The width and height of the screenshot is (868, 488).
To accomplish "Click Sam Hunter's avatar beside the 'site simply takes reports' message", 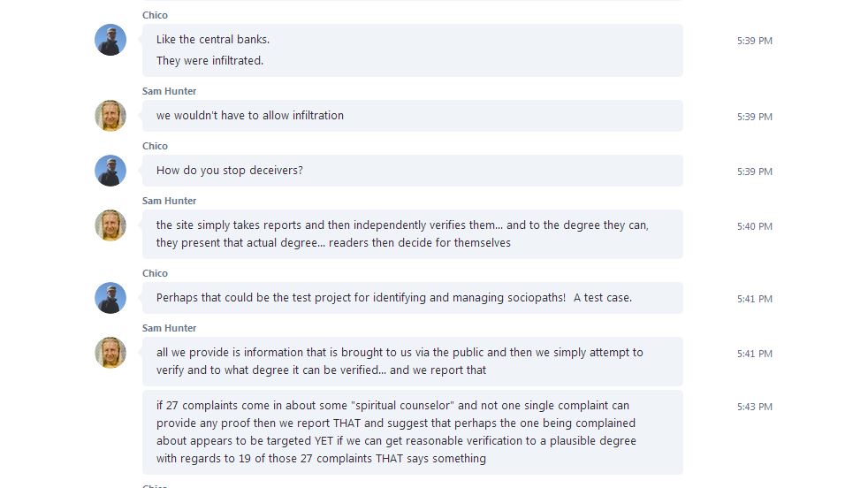I will (x=110, y=225).
